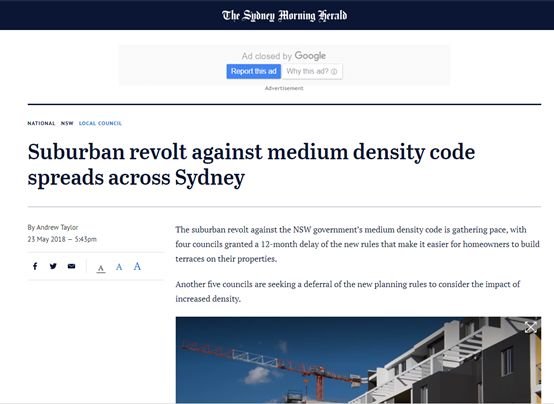Click the Advertisement label under the ad
Viewport: 554px width, 404px height.
284,88
